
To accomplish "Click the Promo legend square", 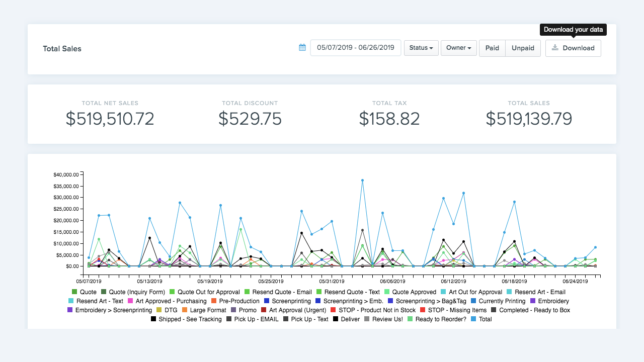I will pos(233,310).
